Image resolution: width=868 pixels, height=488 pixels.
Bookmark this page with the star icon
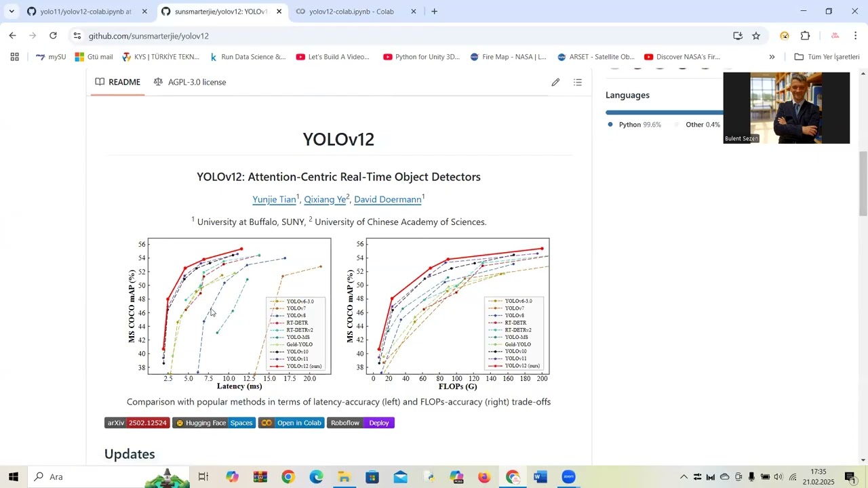(756, 36)
